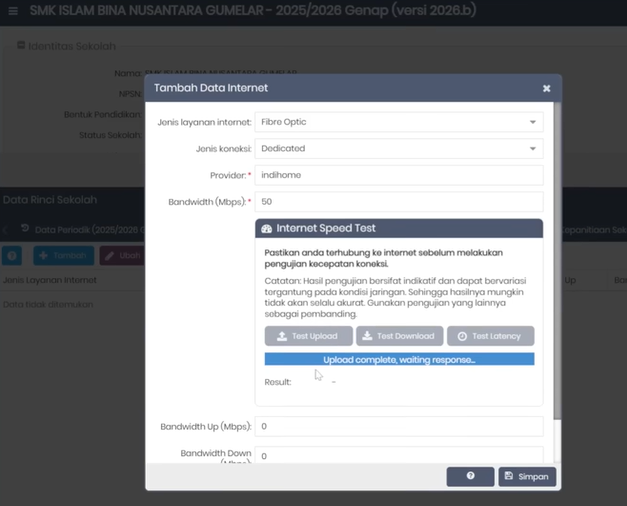This screenshot has height=506, width=627.
Task: Open the hamburger menu in header
Action: 13,11
